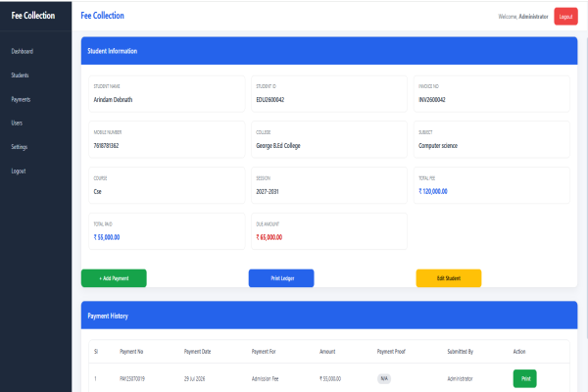588x392 pixels.
Task: Click the yellow Edit Student button
Action: pos(449,278)
